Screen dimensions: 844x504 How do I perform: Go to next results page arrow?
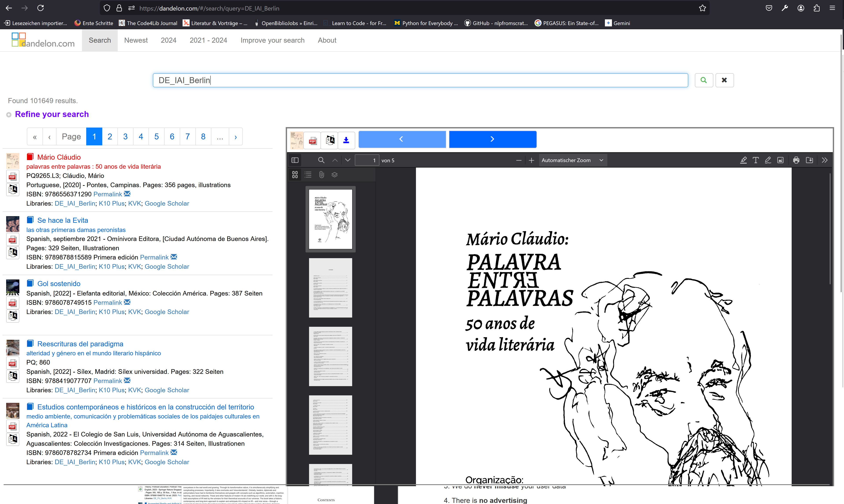pyautogui.click(x=236, y=137)
